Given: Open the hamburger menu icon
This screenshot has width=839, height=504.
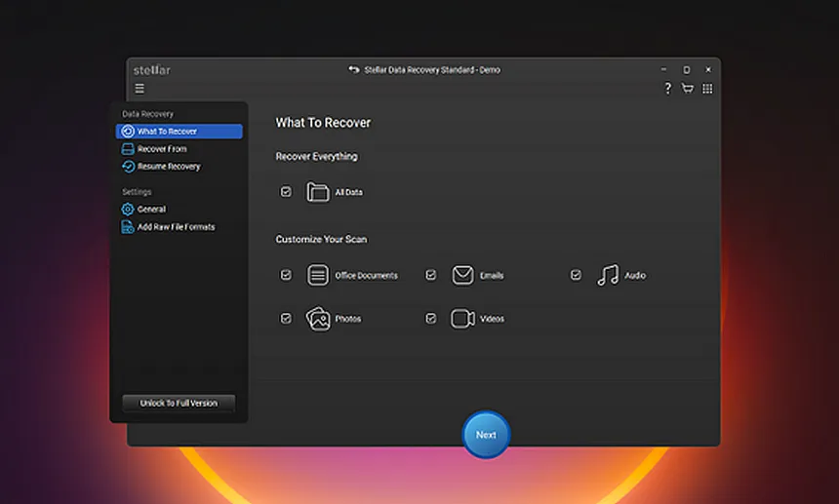Looking at the screenshot, I should click(x=140, y=89).
